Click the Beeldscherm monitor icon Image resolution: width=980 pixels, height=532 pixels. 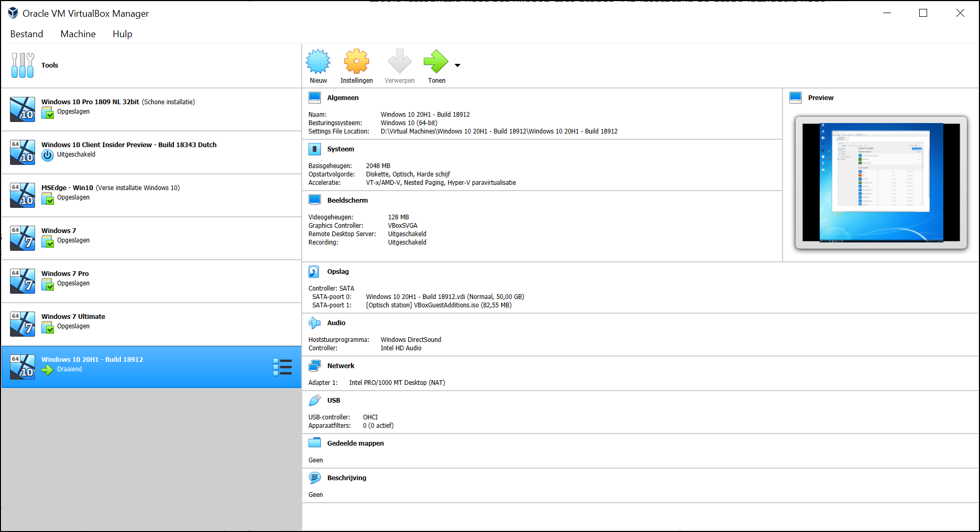point(315,201)
